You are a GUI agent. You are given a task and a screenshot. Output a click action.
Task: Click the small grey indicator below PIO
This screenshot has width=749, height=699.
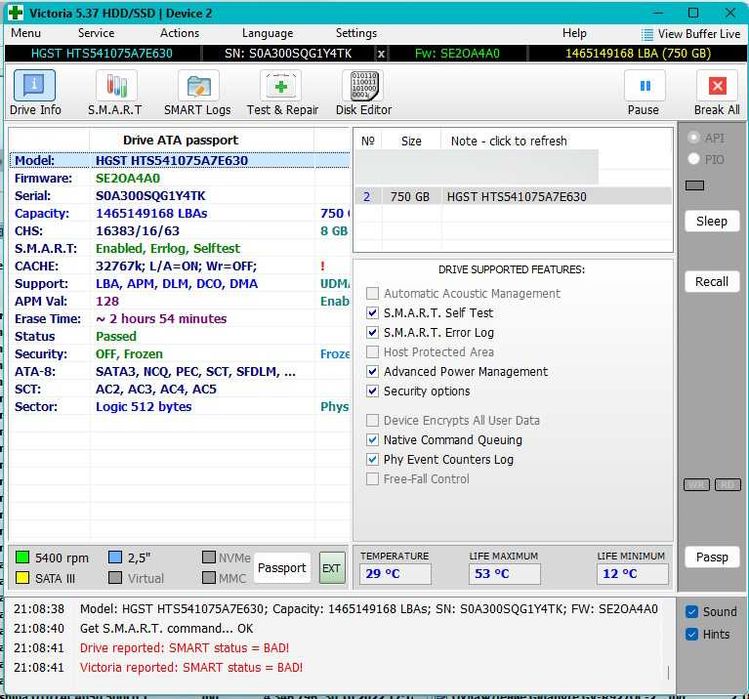coord(695,185)
